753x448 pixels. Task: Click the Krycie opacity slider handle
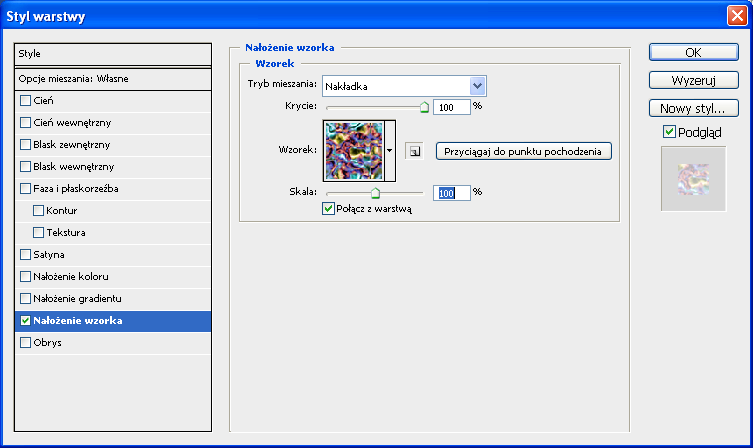point(424,104)
